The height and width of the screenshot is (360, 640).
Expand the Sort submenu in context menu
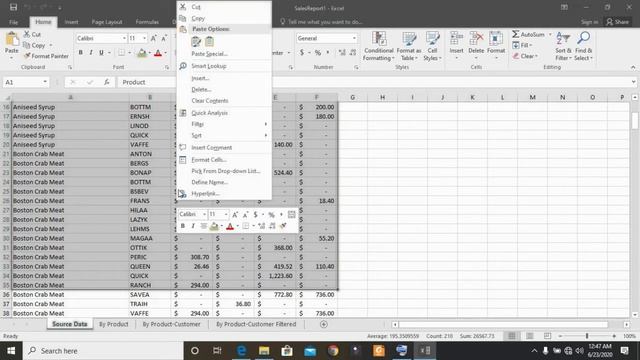tap(224, 136)
